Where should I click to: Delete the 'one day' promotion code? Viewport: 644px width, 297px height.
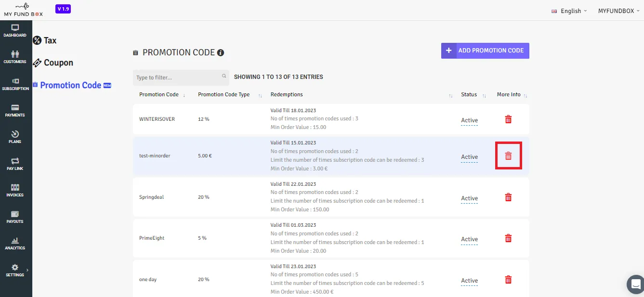[508, 280]
